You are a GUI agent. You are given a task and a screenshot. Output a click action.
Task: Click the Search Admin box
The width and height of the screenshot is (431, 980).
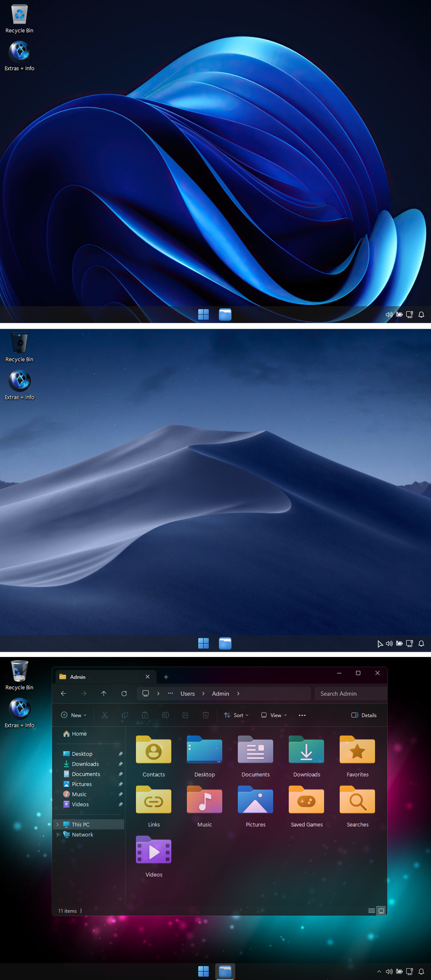(x=350, y=694)
